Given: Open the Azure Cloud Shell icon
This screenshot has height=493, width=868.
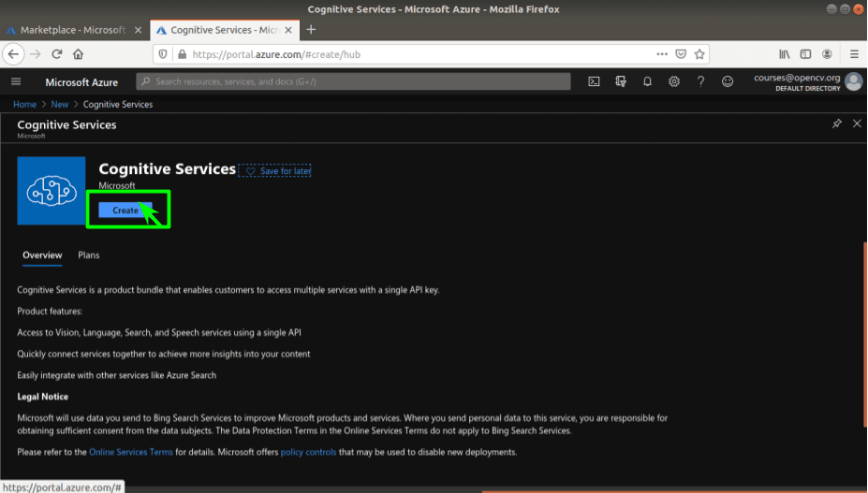Looking at the screenshot, I should coord(594,82).
